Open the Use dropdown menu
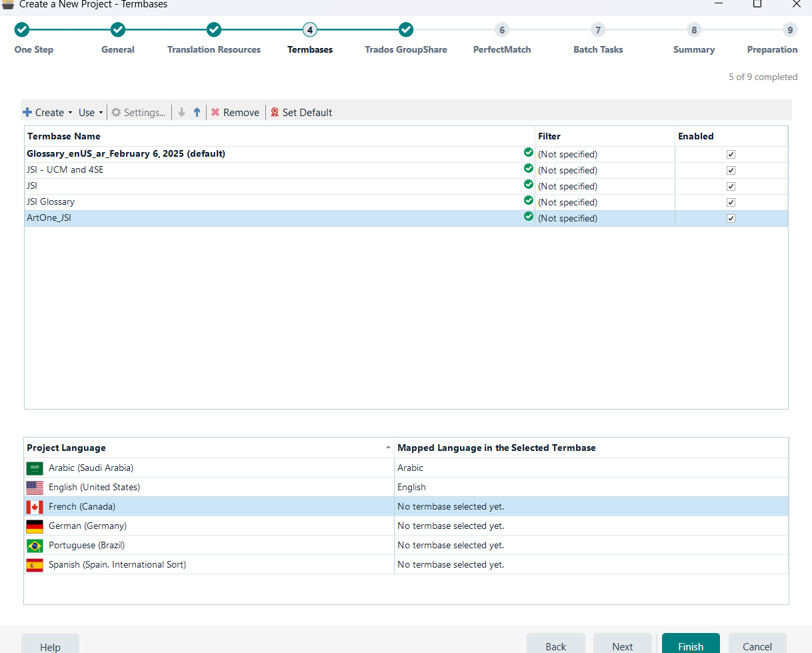The width and height of the screenshot is (812, 653). [x=91, y=112]
